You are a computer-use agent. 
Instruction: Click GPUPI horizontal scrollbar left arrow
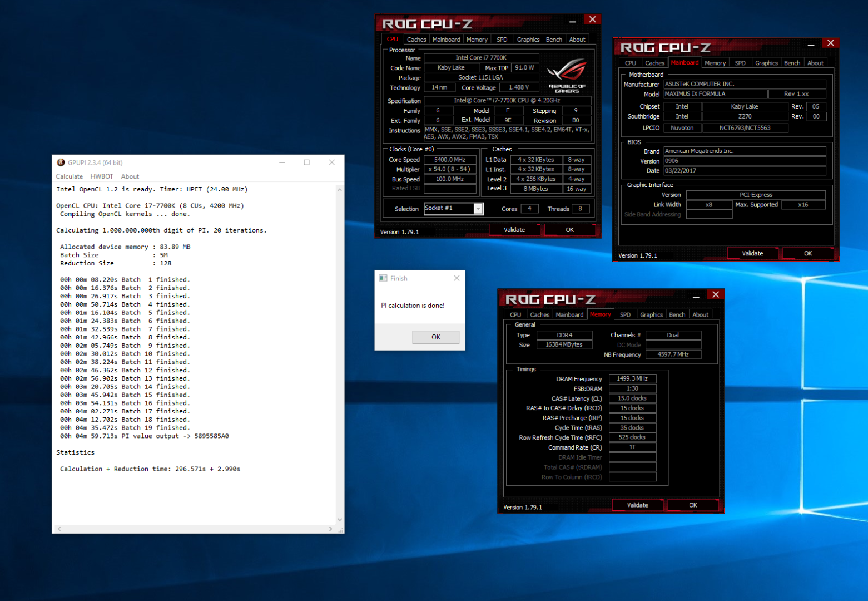(x=59, y=529)
